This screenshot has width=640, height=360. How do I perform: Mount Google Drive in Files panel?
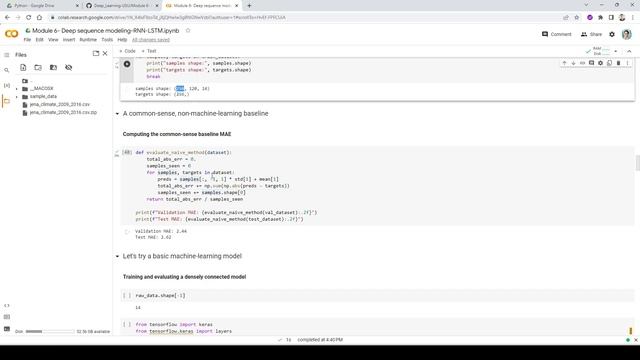(x=53, y=67)
